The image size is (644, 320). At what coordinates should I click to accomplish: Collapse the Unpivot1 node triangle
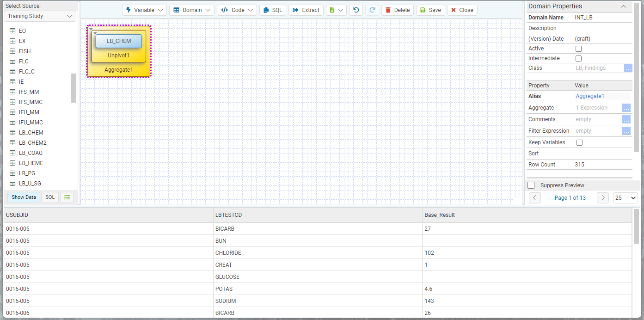click(95, 33)
